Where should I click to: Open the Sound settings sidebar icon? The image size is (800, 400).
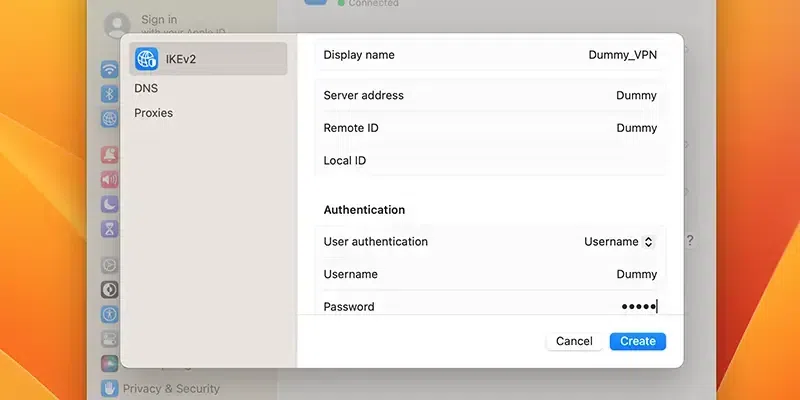coord(110,180)
